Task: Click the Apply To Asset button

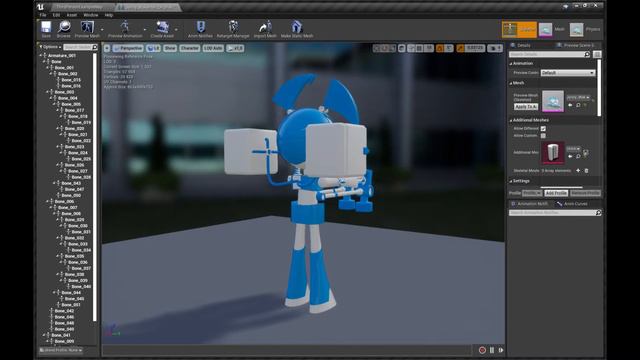Action: 526,107
